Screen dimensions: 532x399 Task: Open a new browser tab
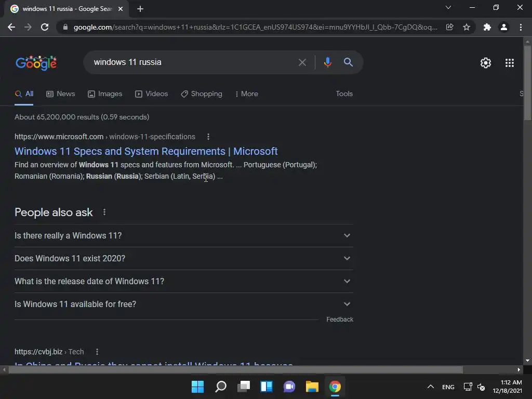point(140,9)
